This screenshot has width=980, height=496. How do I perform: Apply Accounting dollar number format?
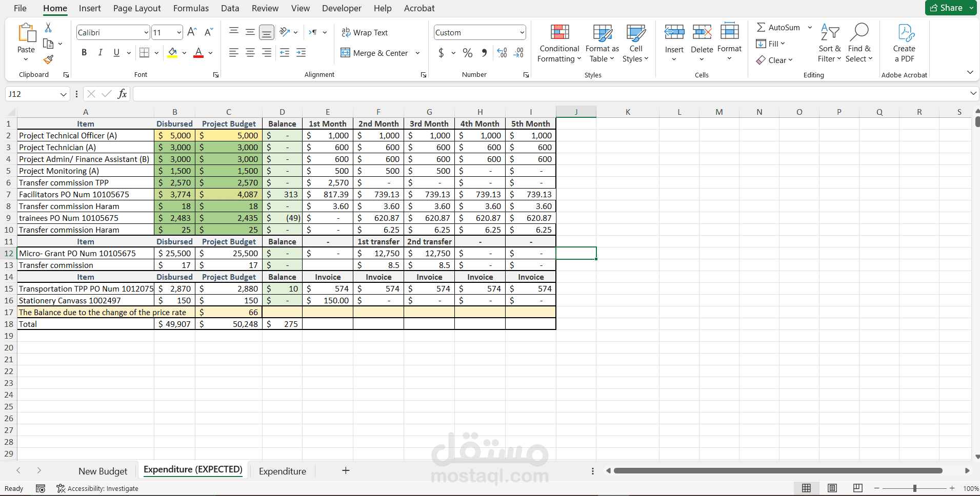(441, 52)
